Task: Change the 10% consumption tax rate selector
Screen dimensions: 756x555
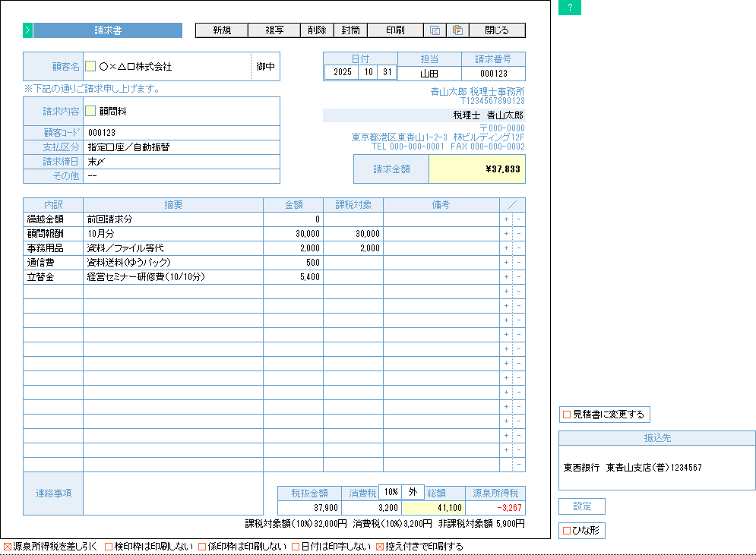Action: [x=391, y=492]
